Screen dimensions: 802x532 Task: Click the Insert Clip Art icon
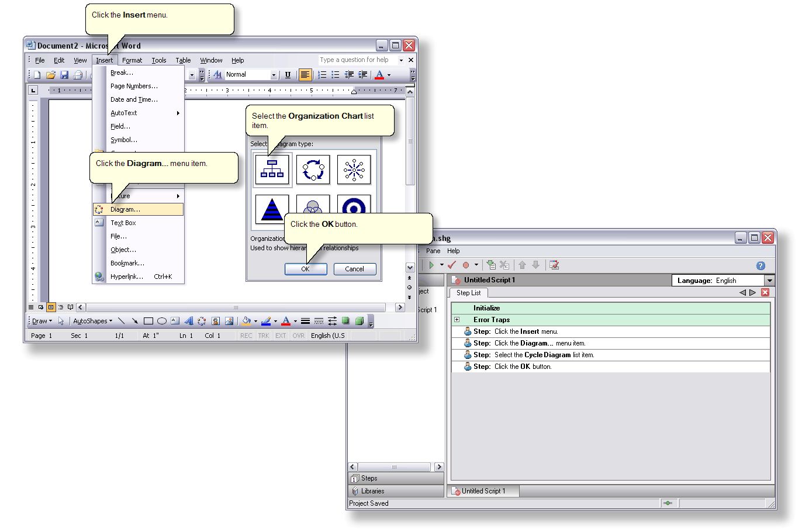(x=216, y=321)
